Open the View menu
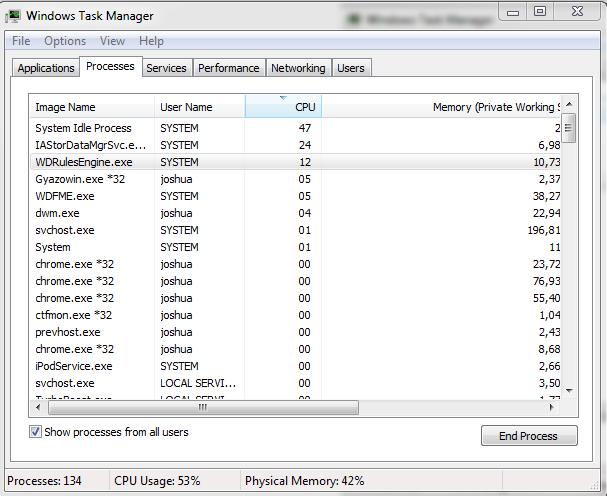 tap(112, 41)
